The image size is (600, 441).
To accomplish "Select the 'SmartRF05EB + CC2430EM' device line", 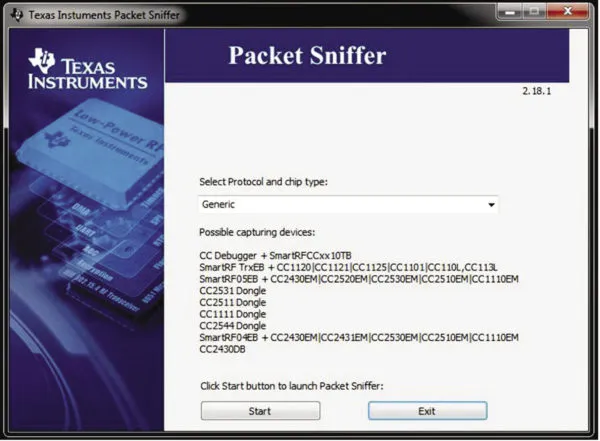I will (359, 279).
